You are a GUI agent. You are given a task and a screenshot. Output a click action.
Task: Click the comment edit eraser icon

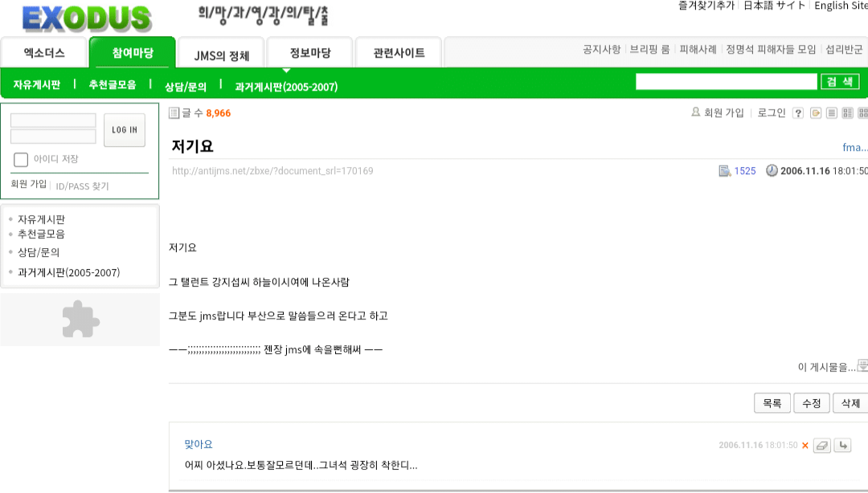[822, 446]
